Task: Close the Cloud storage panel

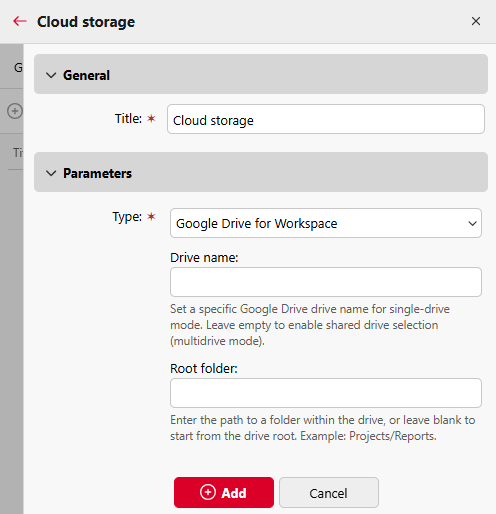Action: (x=476, y=21)
